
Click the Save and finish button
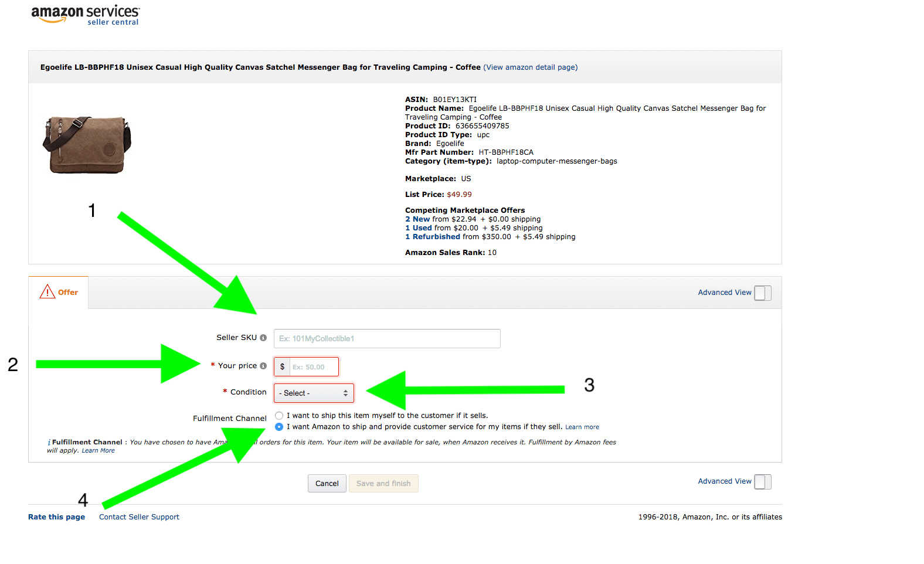(x=383, y=484)
